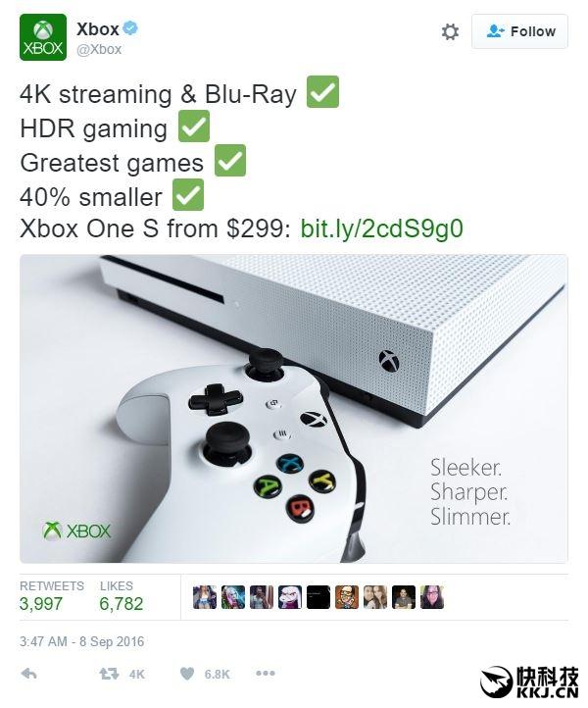Click the checkmark emoji after HDR gaming
Screen dimensions: 588x708
tap(194, 126)
